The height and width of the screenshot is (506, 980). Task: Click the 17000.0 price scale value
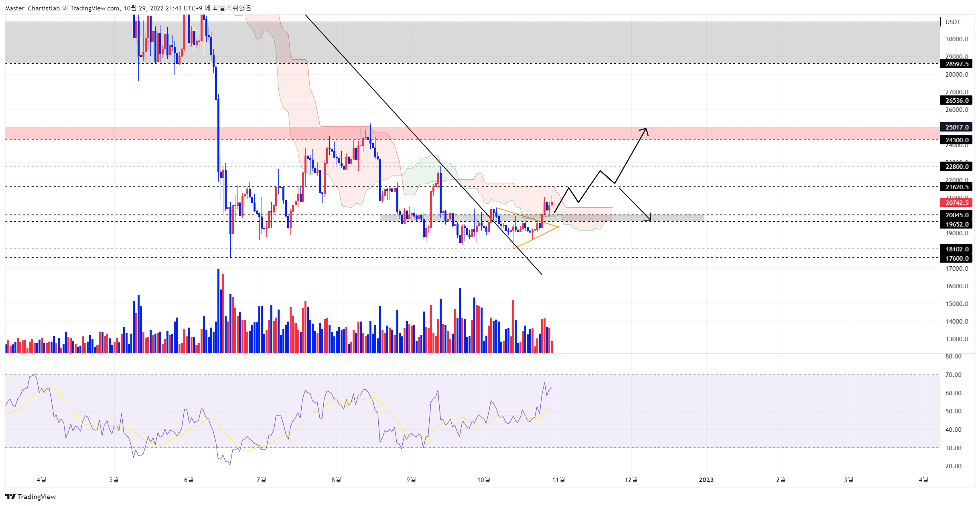[x=957, y=268]
